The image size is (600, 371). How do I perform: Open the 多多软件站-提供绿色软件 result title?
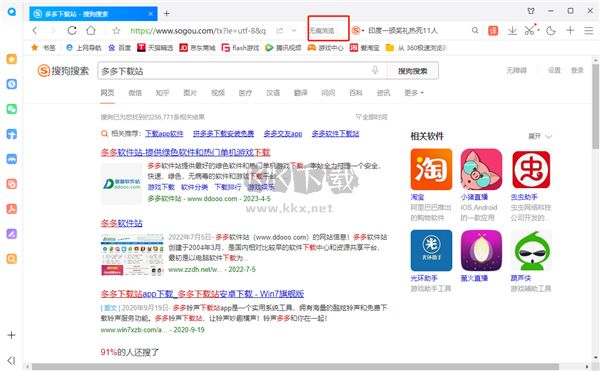point(186,152)
